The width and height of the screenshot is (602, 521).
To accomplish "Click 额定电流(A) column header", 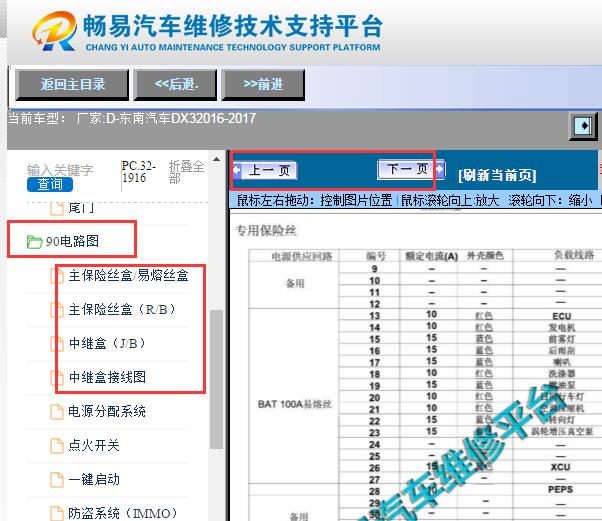I will click(432, 256).
